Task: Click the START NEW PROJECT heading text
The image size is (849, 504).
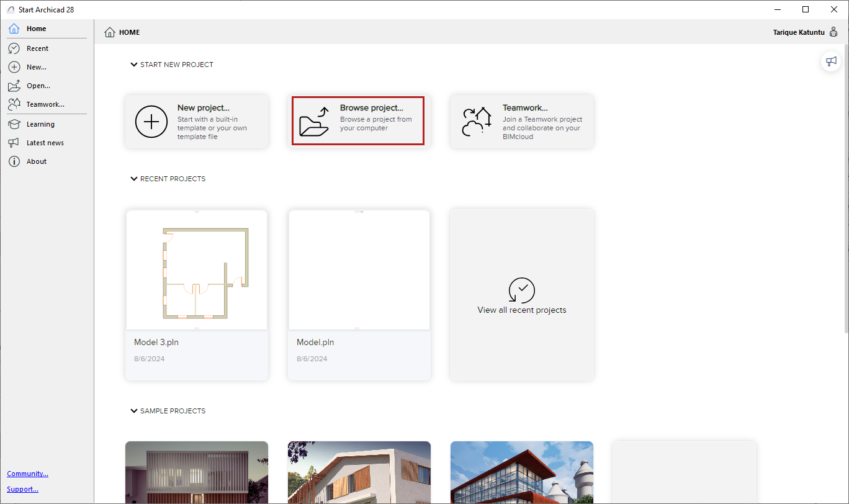Action: (177, 65)
